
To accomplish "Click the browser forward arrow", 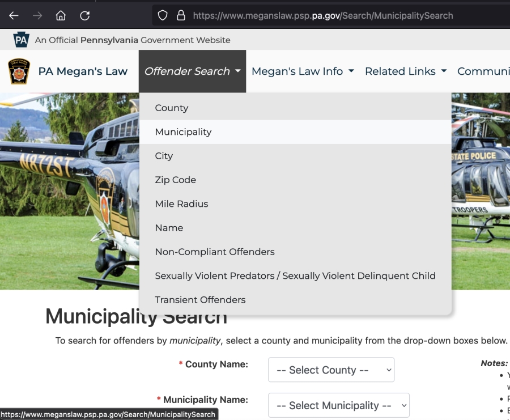I will pos(37,15).
